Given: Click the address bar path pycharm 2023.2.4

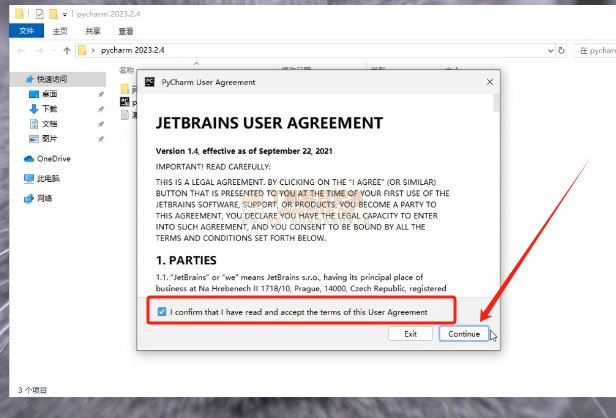Looking at the screenshot, I should 133,50.
